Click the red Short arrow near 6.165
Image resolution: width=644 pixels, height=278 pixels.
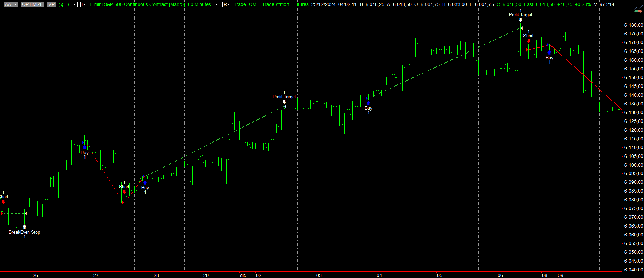point(529,41)
